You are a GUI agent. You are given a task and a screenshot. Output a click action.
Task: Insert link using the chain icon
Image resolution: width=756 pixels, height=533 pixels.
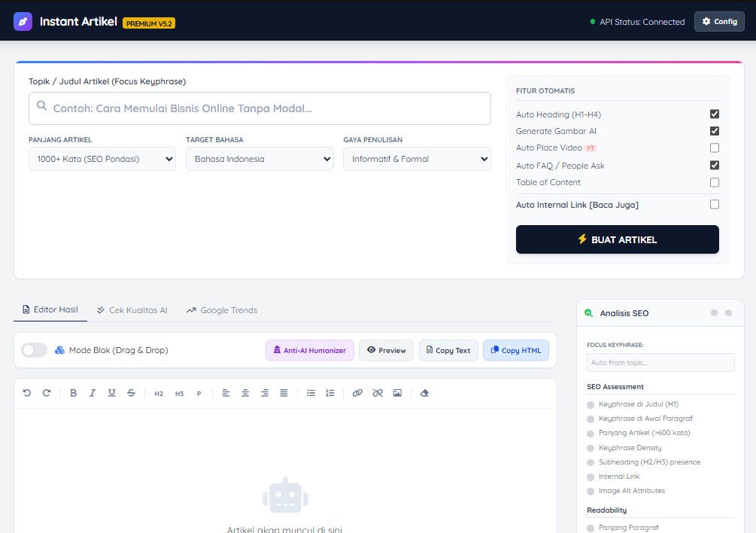click(x=357, y=393)
